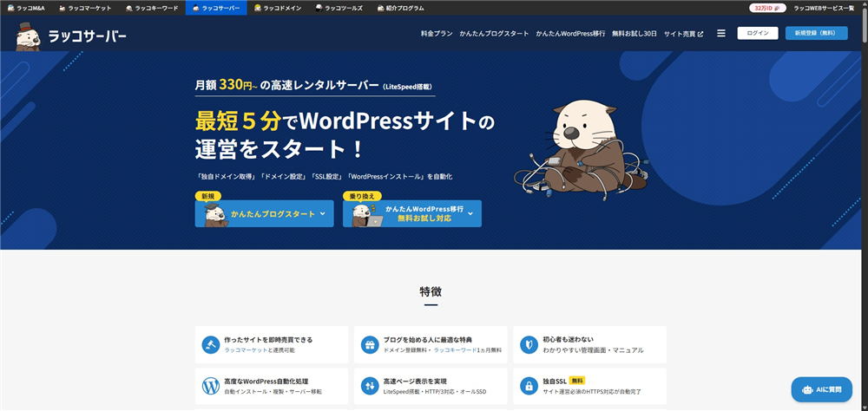Screen dimensions: 868x411
Task: Switch to the ラッコM&A tab
Action: [26, 8]
